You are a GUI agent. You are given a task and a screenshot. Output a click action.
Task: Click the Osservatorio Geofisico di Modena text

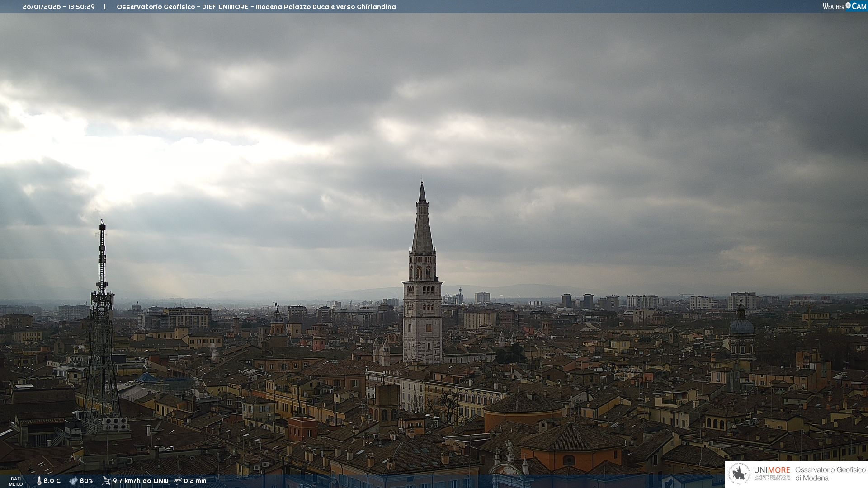point(830,474)
